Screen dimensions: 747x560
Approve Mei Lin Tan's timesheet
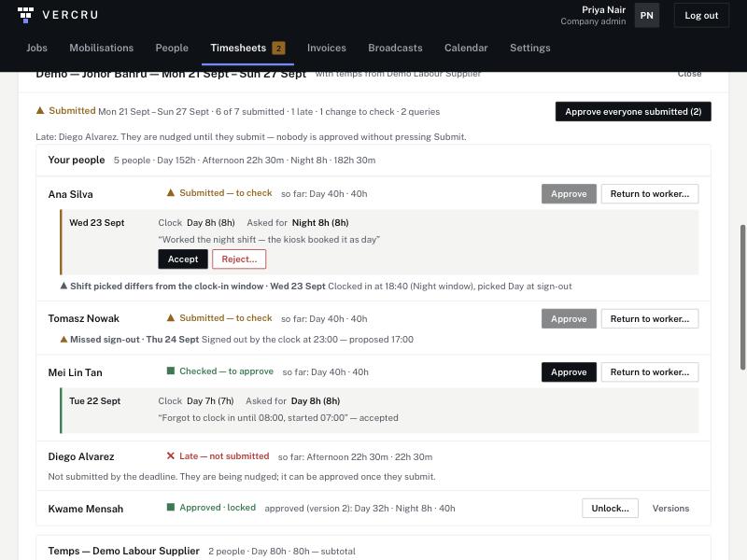[569, 371]
